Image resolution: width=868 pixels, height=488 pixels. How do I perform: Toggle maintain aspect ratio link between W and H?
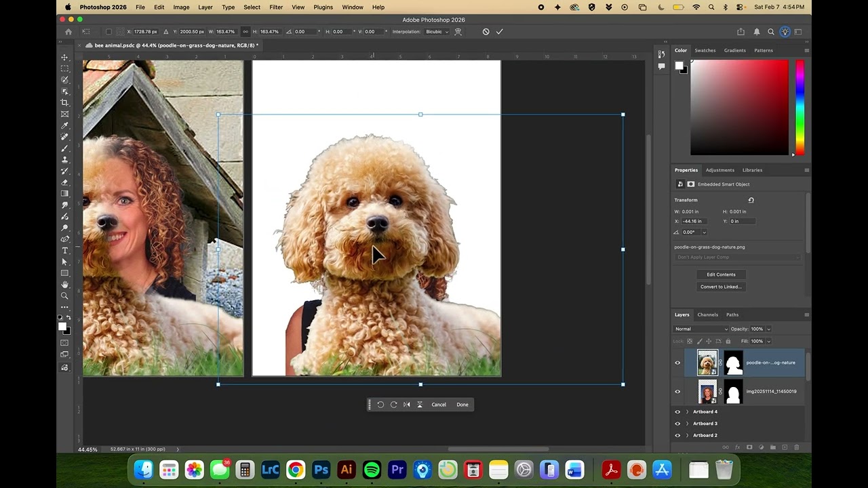tap(245, 32)
